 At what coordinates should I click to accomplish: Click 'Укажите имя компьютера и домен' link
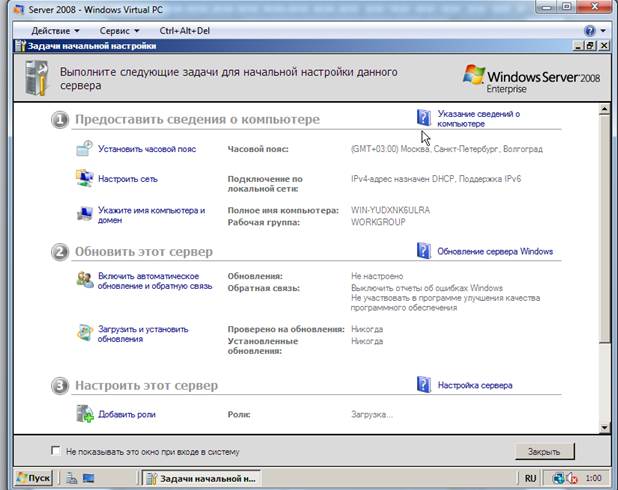tap(151, 215)
